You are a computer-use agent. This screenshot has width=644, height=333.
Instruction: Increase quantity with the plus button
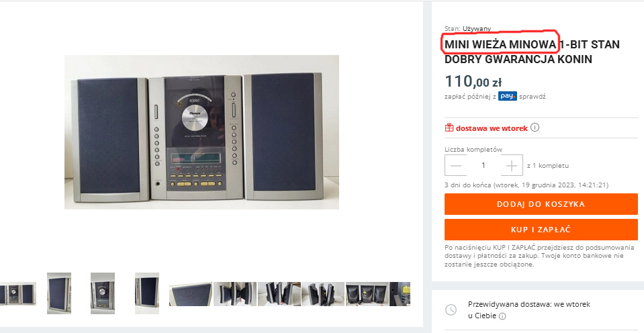[x=512, y=165]
